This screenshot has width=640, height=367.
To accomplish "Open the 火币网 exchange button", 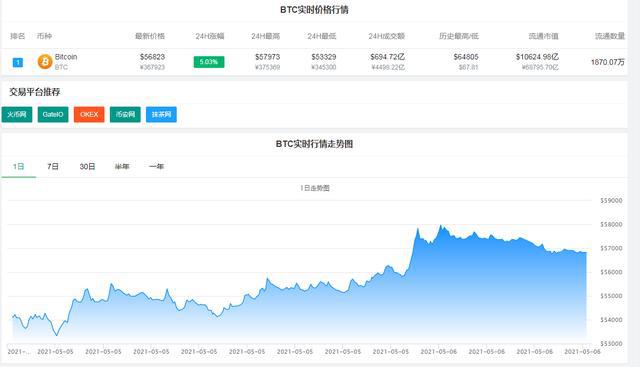I will coord(17,114).
